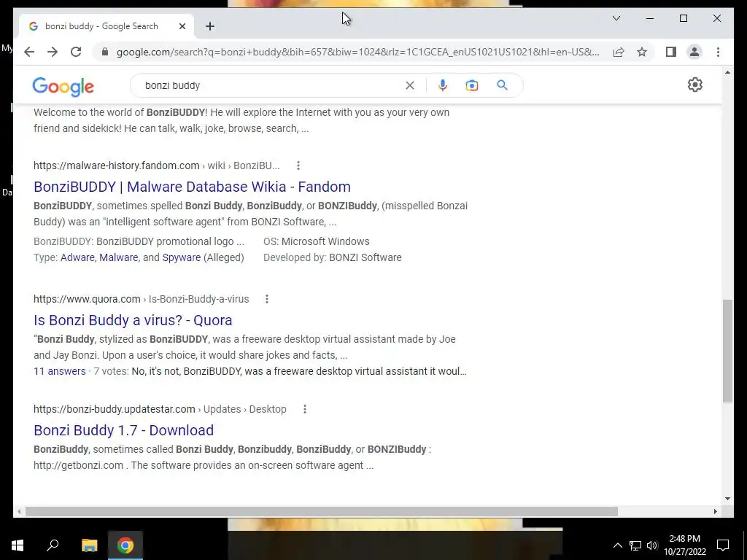Open the Chrome profile avatar menu
The height and width of the screenshot is (560, 747).
[x=694, y=52]
